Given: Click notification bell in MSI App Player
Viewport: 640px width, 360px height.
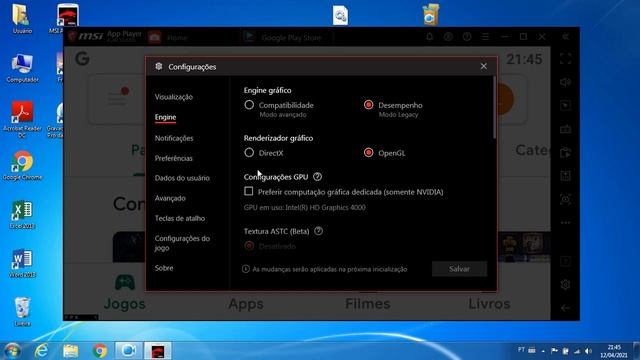Looking at the screenshot, I should (429, 37).
